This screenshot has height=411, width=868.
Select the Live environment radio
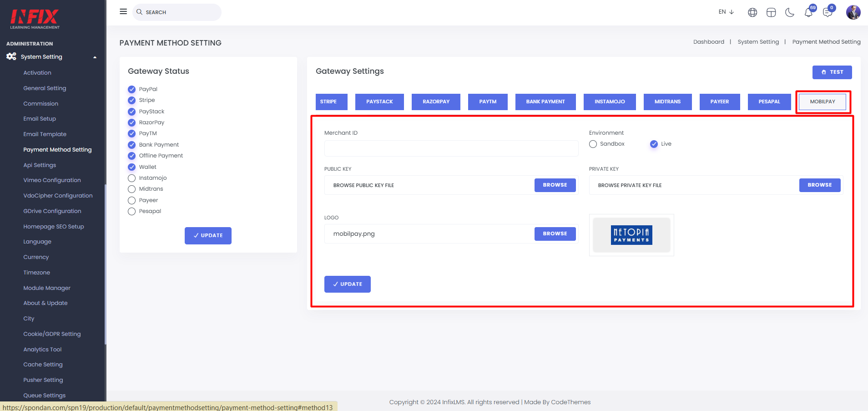[x=654, y=144]
